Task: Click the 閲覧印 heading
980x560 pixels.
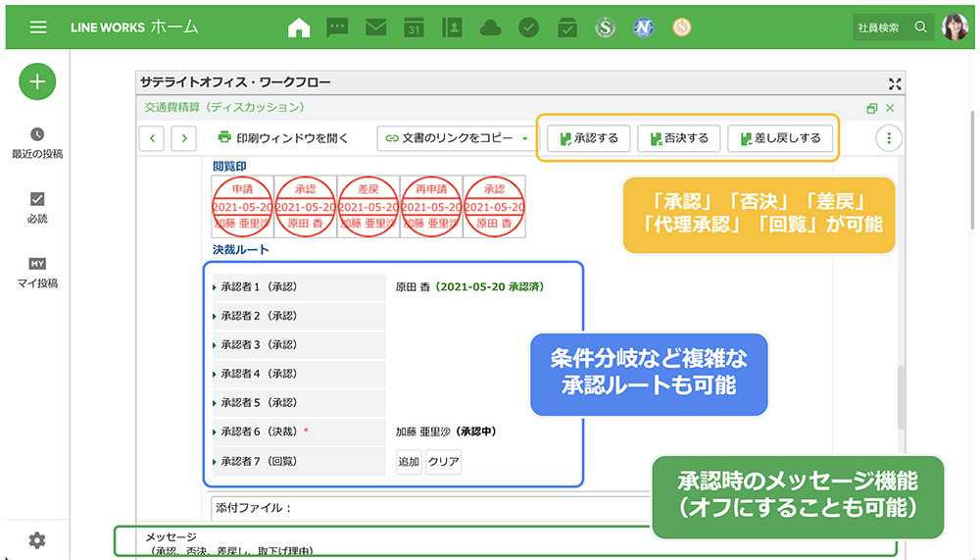Action: point(229,167)
